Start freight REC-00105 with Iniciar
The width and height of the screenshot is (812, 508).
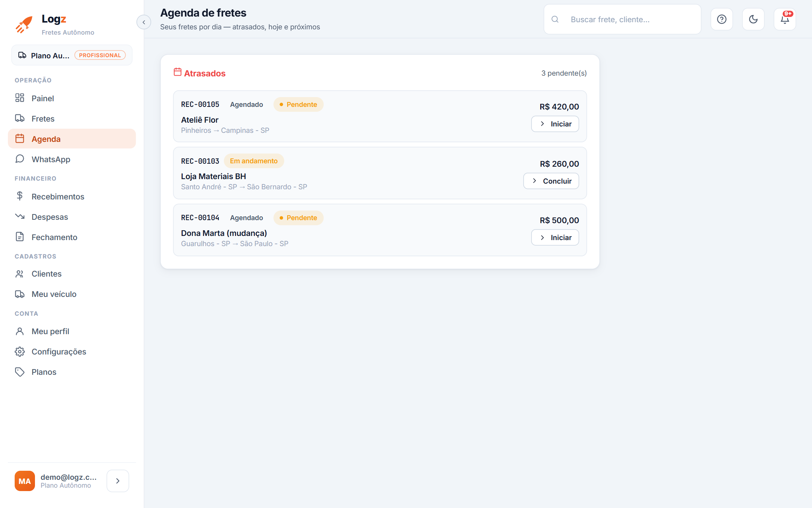(555, 124)
